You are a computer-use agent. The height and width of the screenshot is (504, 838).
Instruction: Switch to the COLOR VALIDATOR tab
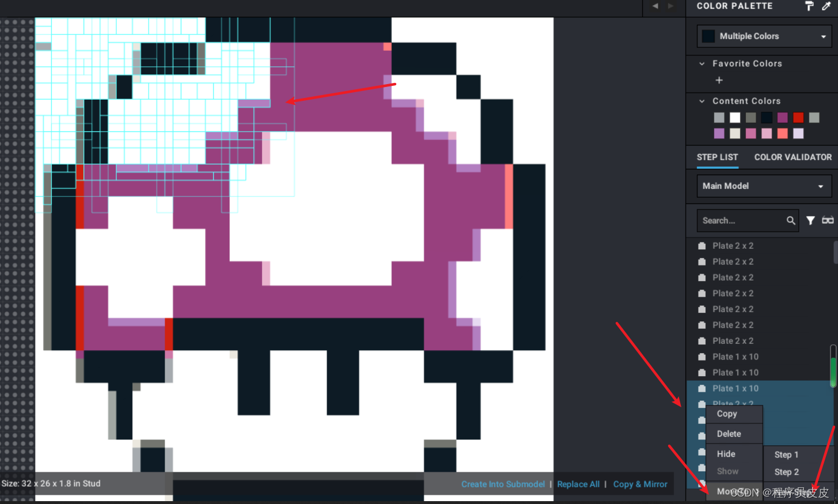point(793,157)
